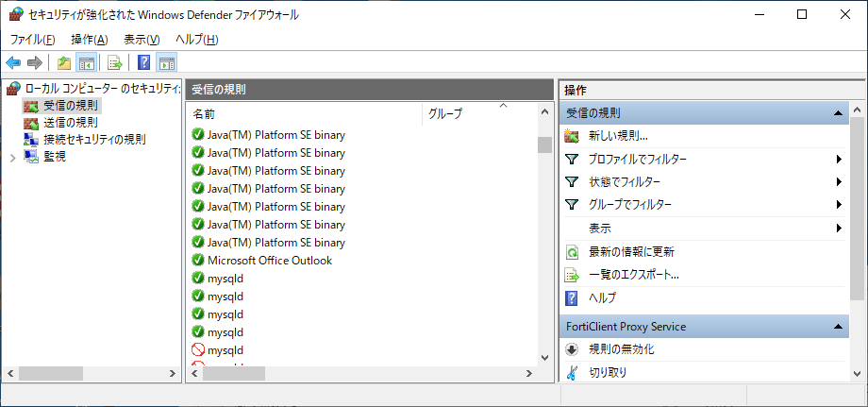
Task: Click the 新しい規則 icon in actions pane
Action: coord(572,136)
